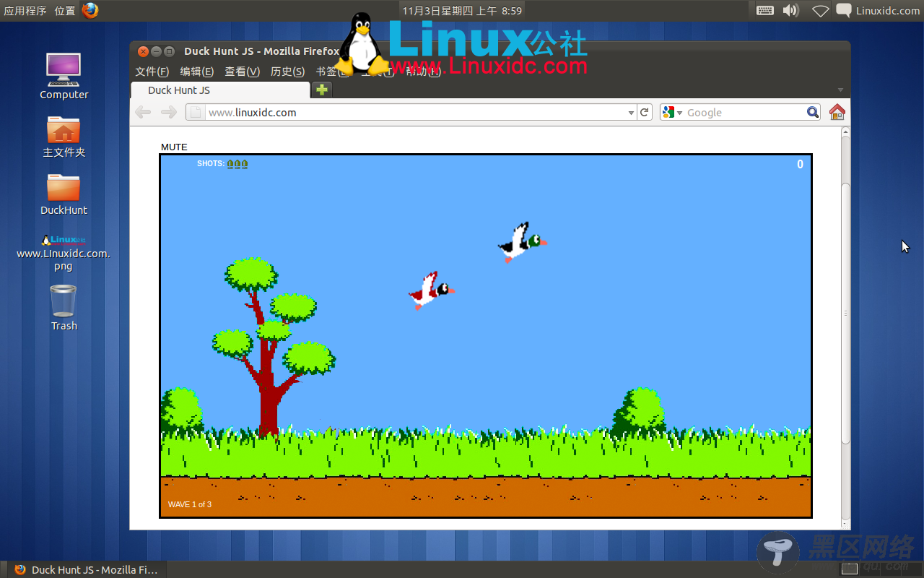Open the network indicator menu
Image resolution: width=924 pixels, height=578 pixels.
[820, 10]
